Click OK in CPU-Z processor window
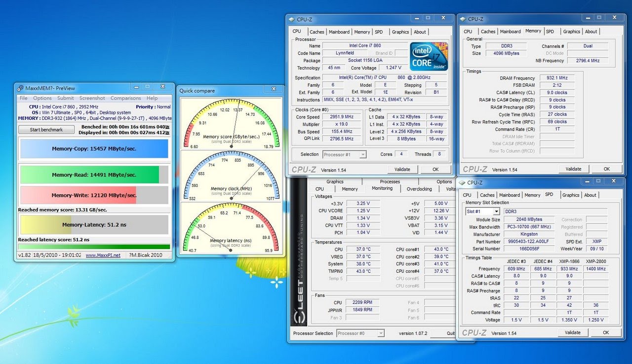 (x=435, y=169)
